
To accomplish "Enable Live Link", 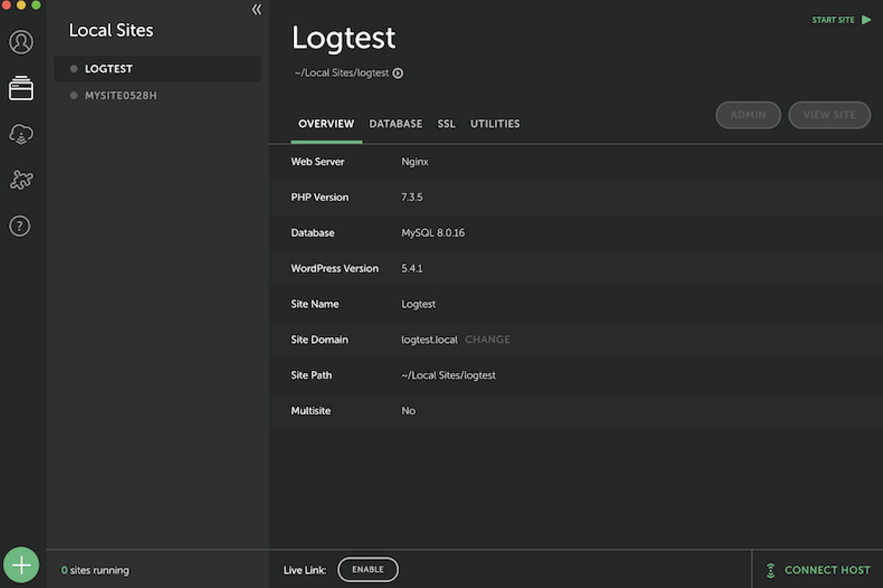I will click(x=367, y=570).
